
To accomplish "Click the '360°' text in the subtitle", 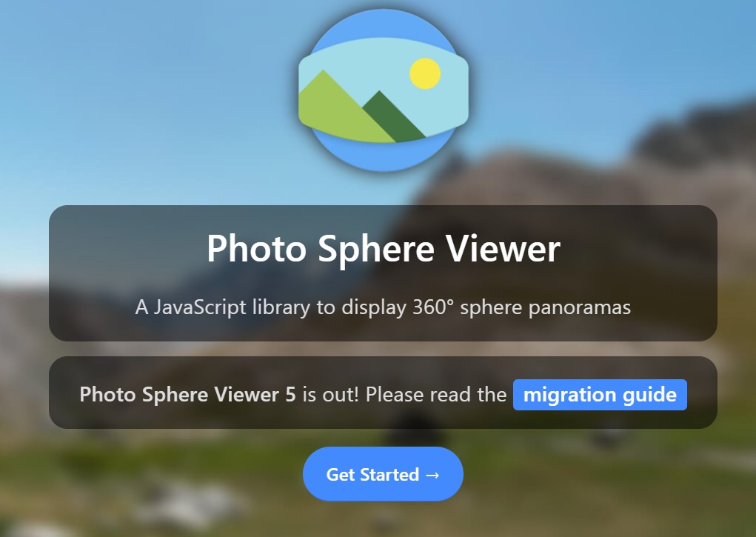I will click(433, 307).
